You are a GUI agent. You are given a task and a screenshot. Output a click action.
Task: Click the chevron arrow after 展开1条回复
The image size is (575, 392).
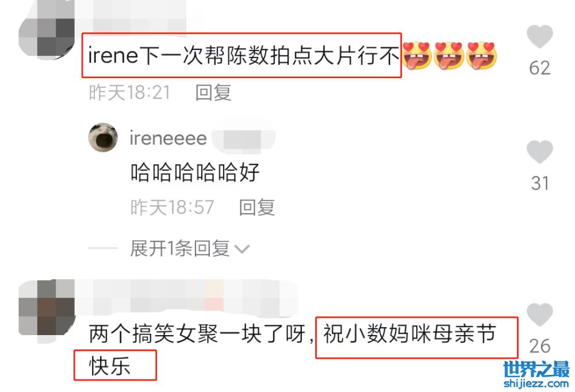[x=242, y=249]
